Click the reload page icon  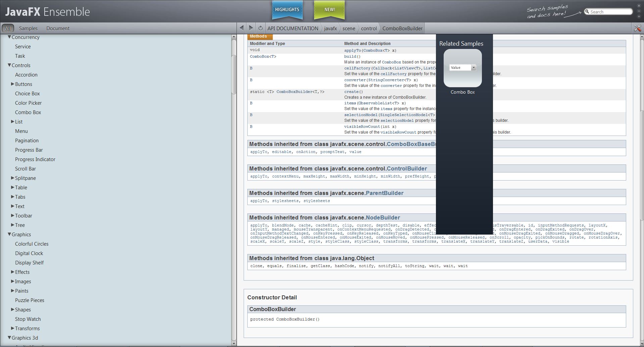pos(260,28)
